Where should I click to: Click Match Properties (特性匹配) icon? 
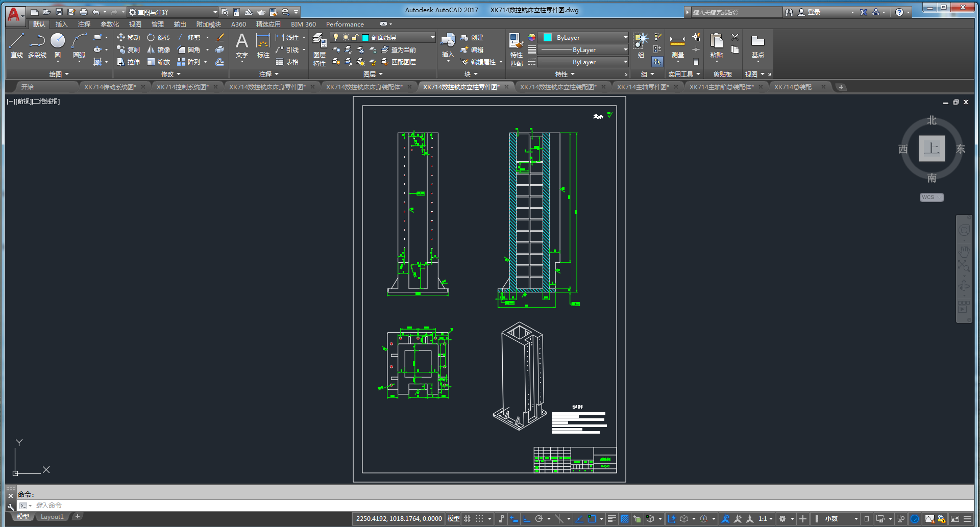click(516, 49)
